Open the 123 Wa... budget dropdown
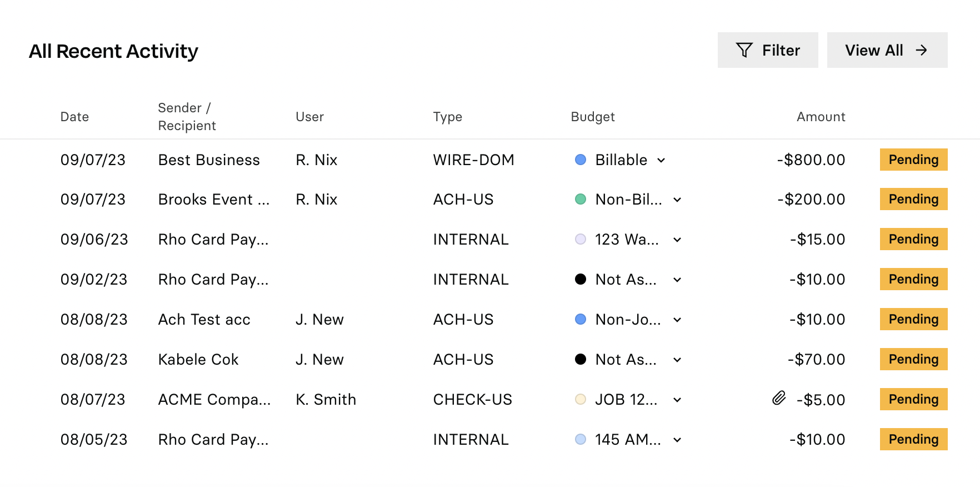The width and height of the screenshot is (980, 487). pos(677,240)
